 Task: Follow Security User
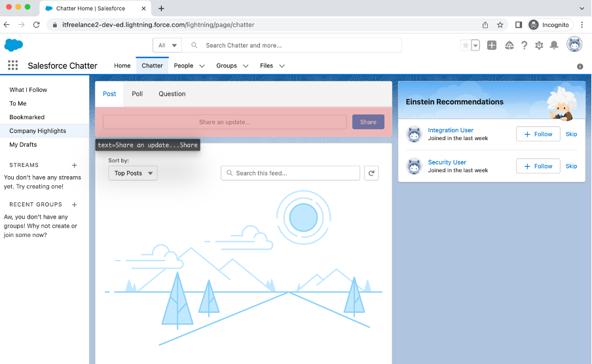pos(538,166)
